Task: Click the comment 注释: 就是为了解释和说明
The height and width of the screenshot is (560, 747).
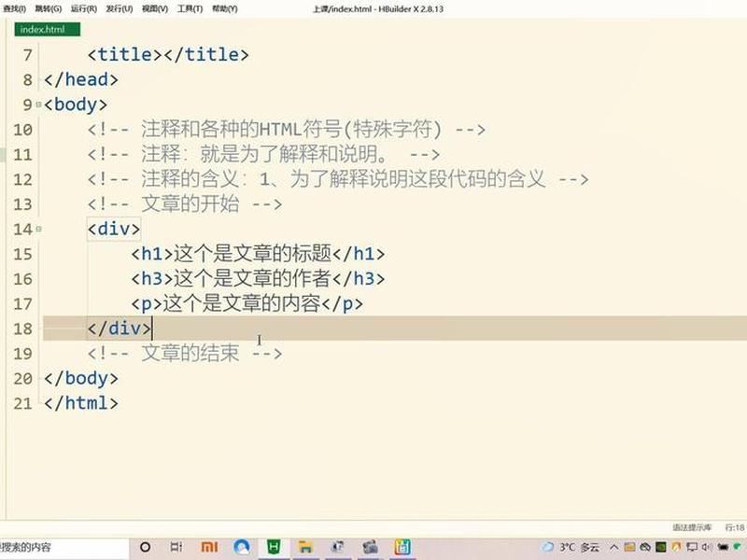Action: [x=263, y=154]
